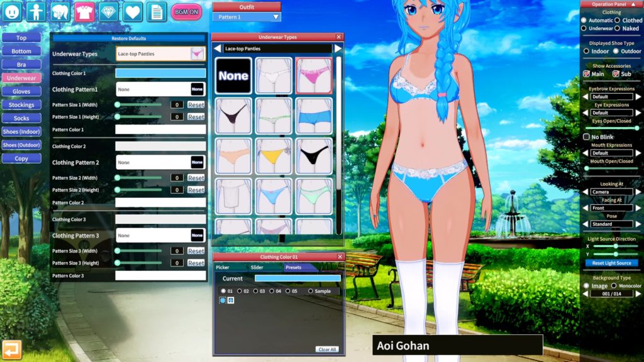644x362 pixels.
Task: Next Looking At arrow beside Camera
Action: click(x=638, y=192)
